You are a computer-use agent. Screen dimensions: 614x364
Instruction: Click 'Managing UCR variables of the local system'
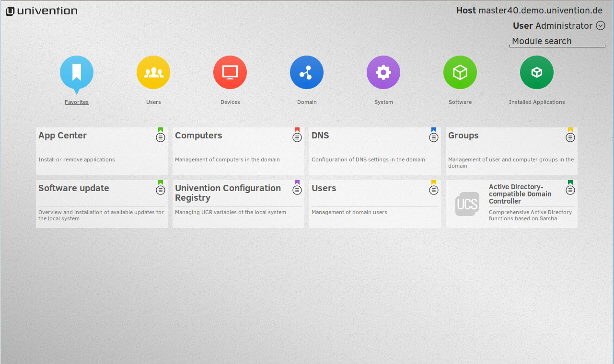coord(231,212)
